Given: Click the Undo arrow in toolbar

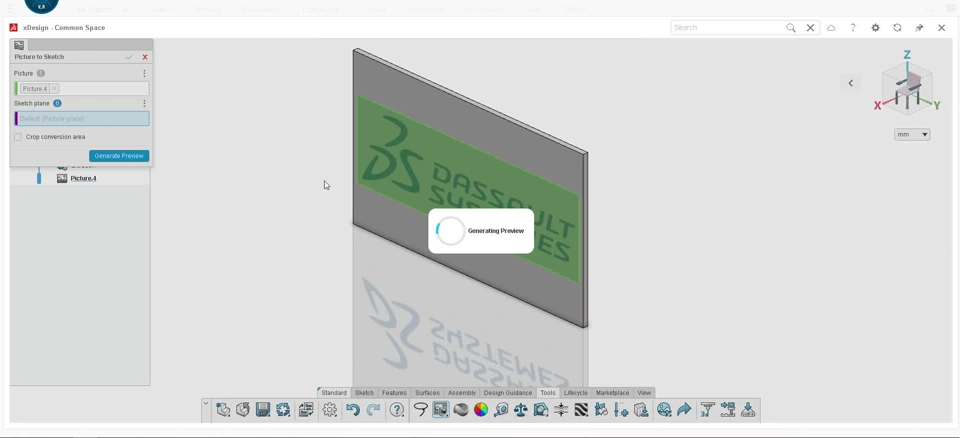Looking at the screenshot, I should 353,410.
